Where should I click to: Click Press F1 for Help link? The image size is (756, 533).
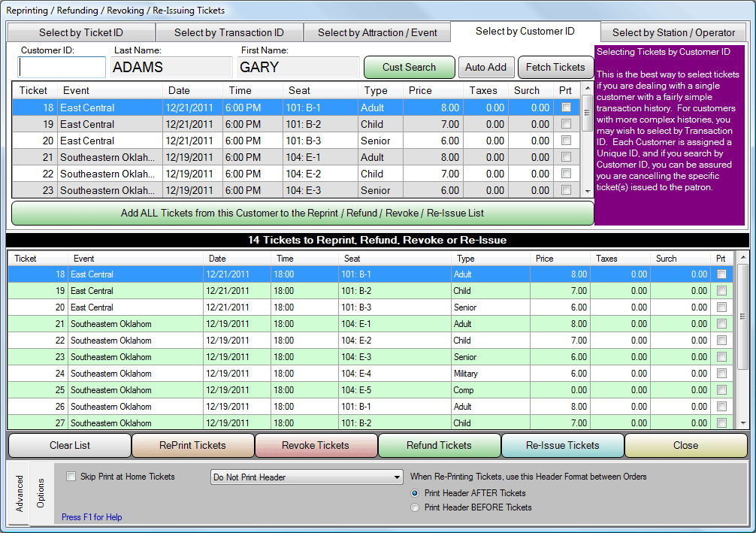(92, 517)
